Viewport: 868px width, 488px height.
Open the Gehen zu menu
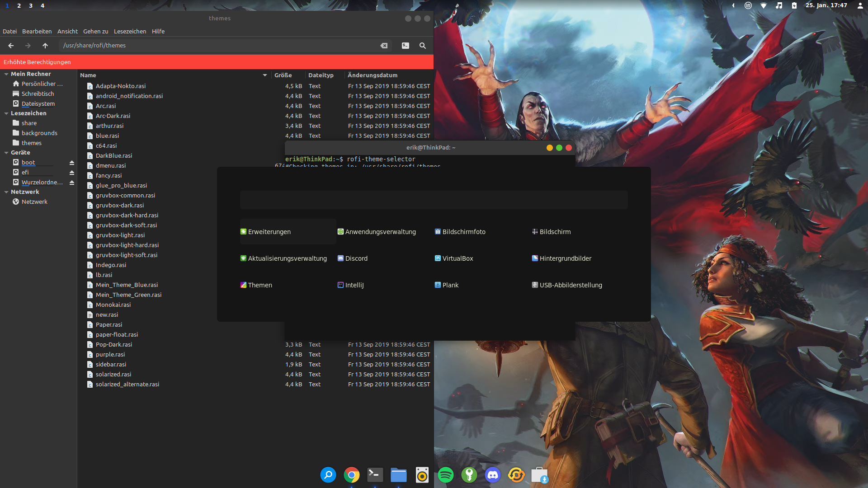point(95,31)
